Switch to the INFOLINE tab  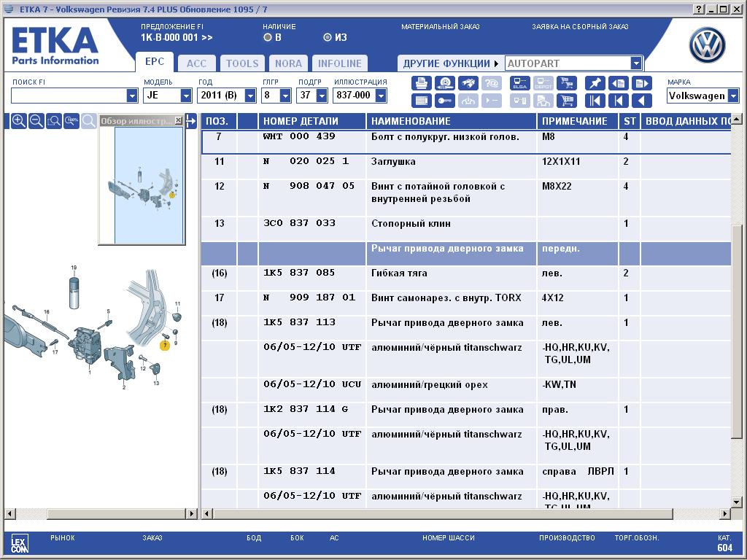[340, 63]
